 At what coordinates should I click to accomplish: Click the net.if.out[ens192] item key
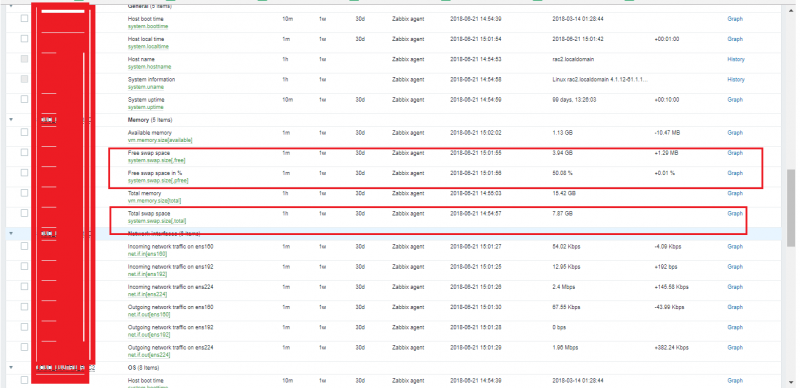[x=149, y=335]
